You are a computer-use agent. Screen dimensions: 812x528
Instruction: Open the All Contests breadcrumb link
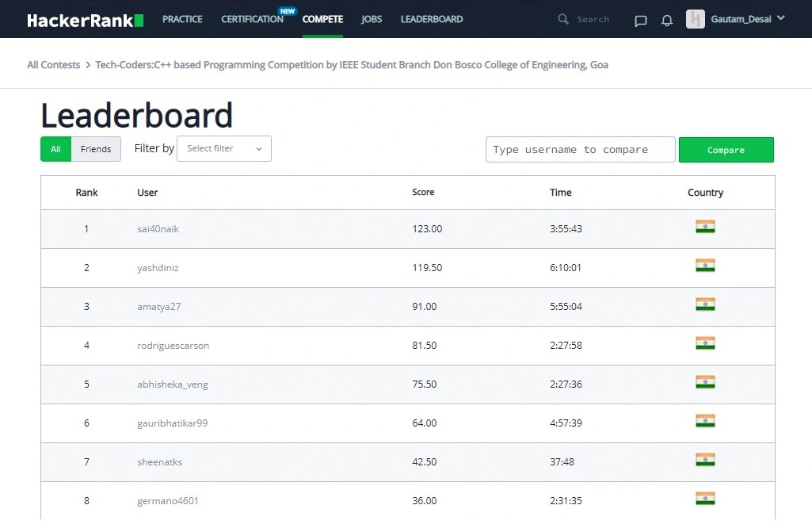click(x=53, y=65)
